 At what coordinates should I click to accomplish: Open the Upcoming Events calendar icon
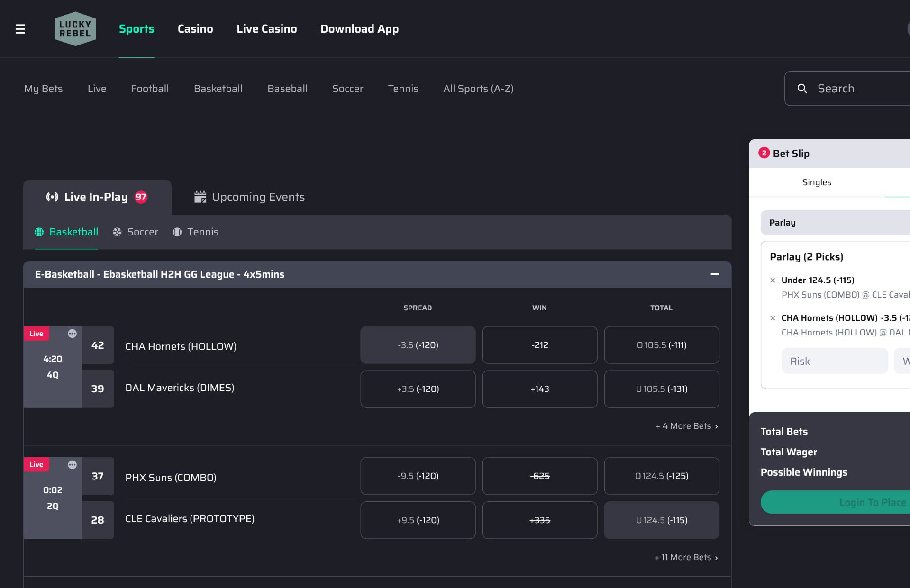[x=200, y=197]
